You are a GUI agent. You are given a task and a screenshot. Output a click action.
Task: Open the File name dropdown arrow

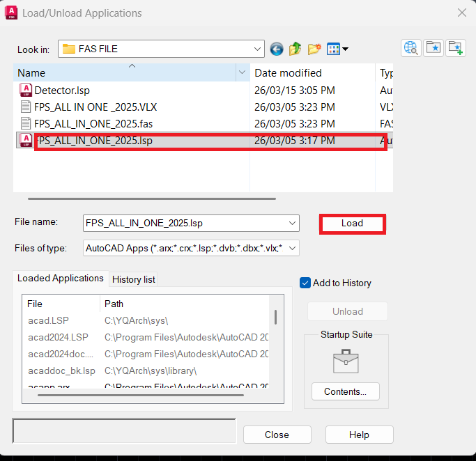click(292, 224)
